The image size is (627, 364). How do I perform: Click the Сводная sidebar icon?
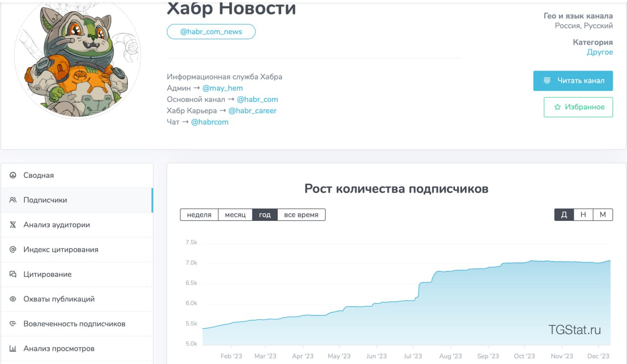click(13, 175)
